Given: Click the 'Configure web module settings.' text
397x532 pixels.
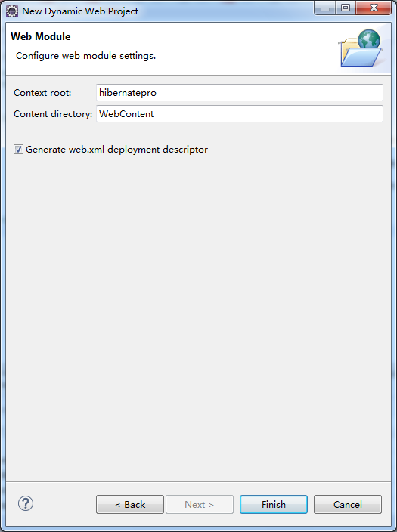Looking at the screenshot, I should point(86,56).
